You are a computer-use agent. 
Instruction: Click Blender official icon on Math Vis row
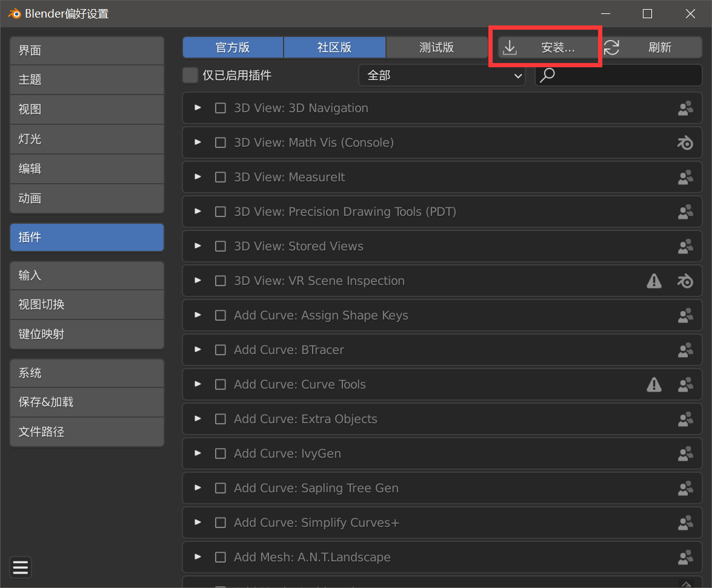click(685, 142)
